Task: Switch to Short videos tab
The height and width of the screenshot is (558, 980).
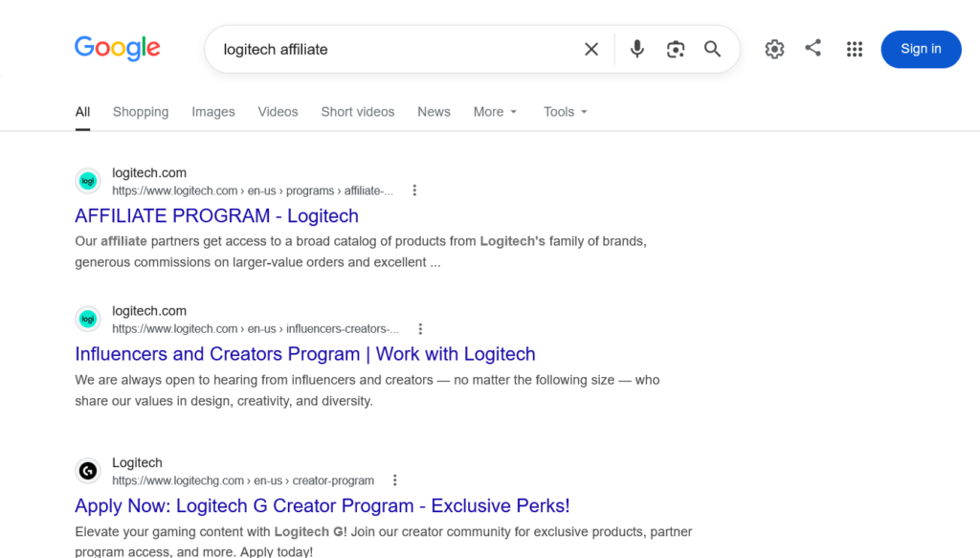Action: pyautogui.click(x=358, y=112)
